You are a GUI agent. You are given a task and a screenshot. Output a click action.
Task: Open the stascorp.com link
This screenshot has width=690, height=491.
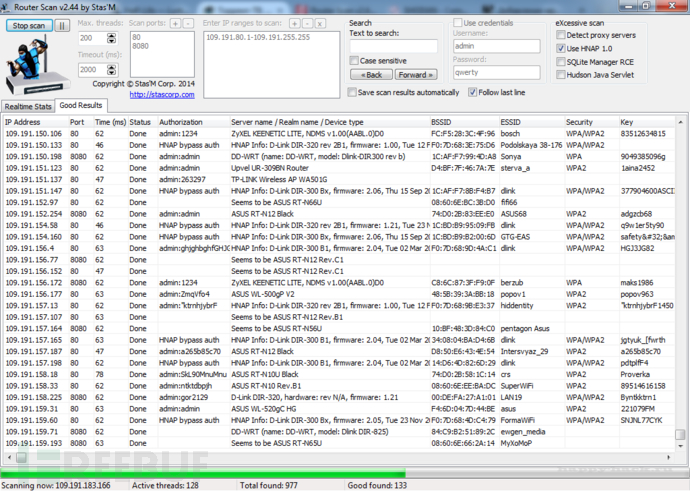point(162,95)
